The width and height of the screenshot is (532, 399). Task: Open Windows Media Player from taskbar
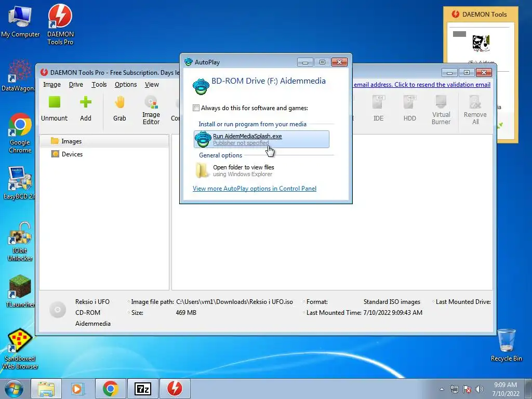[78, 389]
